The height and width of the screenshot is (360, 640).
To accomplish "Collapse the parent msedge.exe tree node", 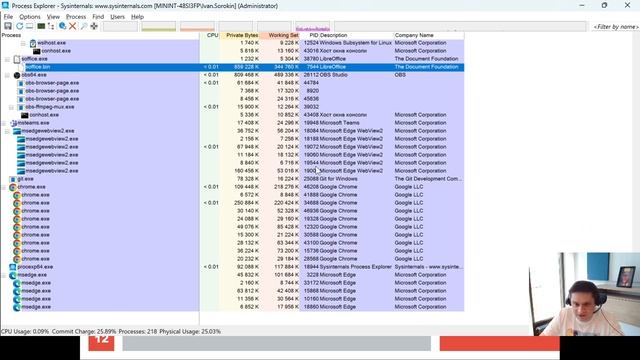I will [x=4, y=275].
